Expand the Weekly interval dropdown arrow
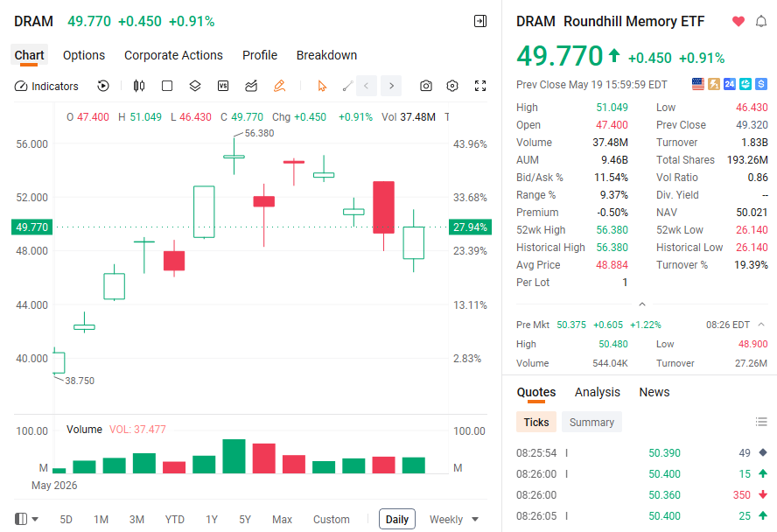The image size is (777, 532). 475,520
